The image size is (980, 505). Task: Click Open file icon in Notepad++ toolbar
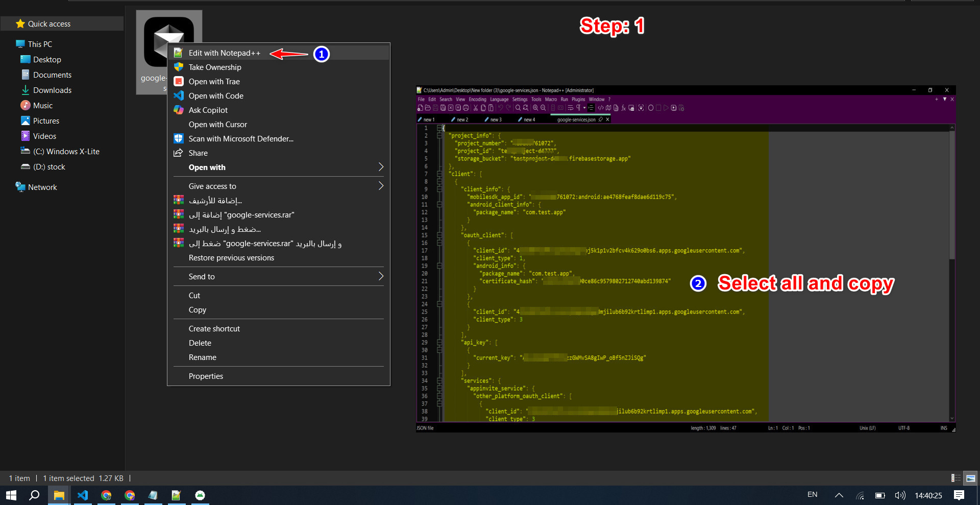point(428,108)
